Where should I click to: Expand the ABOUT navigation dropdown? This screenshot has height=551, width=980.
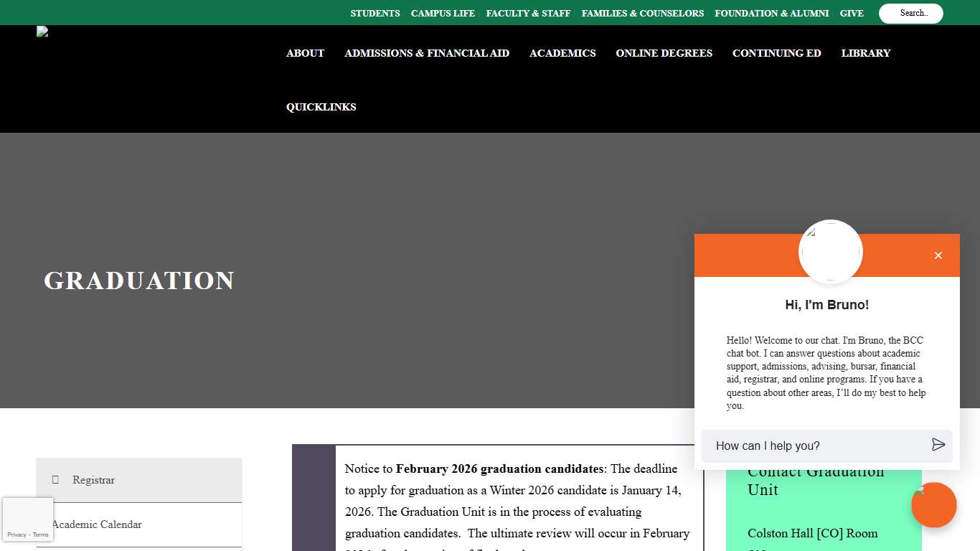[x=305, y=53]
